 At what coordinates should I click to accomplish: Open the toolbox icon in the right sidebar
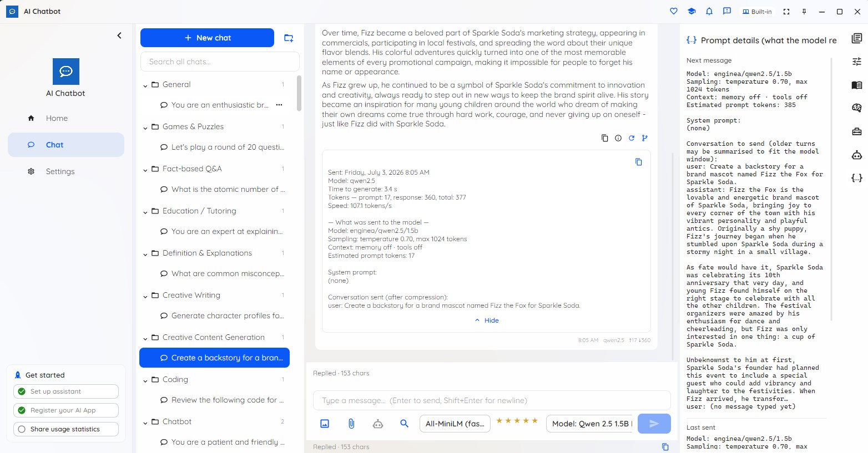tap(857, 131)
